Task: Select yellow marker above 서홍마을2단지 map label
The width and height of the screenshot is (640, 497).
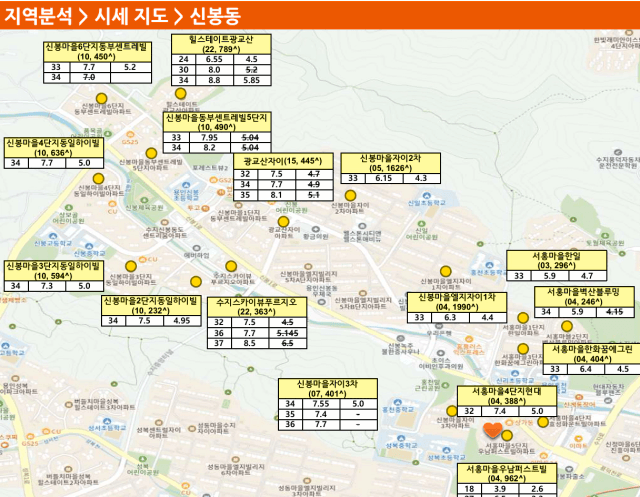Action: click(567, 326)
